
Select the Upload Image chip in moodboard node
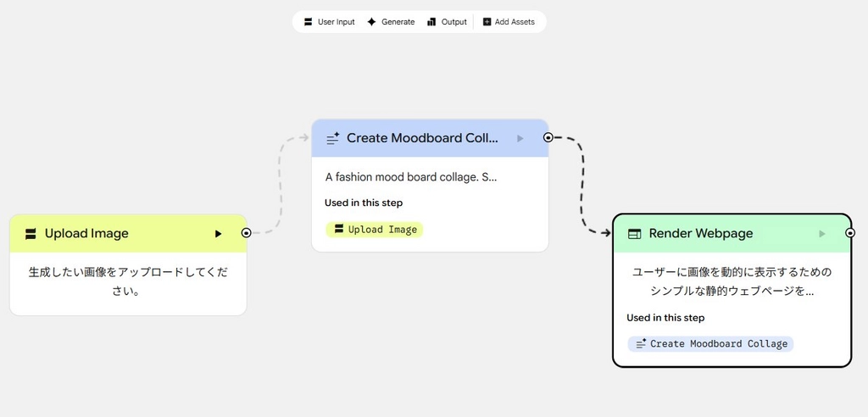click(x=375, y=229)
